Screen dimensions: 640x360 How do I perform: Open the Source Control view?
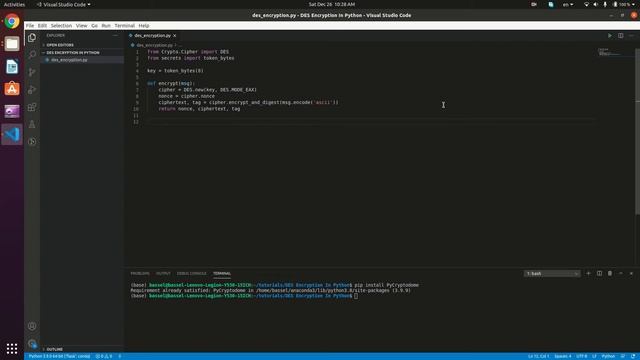[32, 72]
